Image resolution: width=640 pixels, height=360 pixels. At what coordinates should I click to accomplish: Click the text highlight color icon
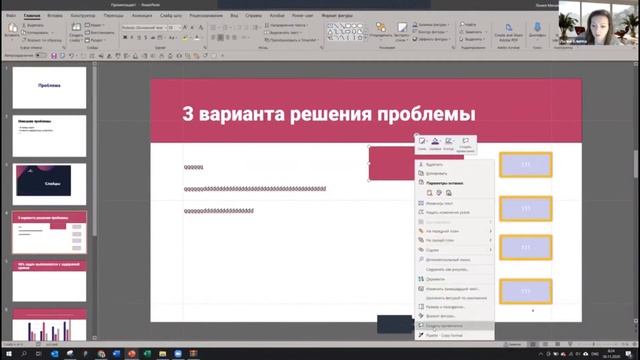(185, 38)
